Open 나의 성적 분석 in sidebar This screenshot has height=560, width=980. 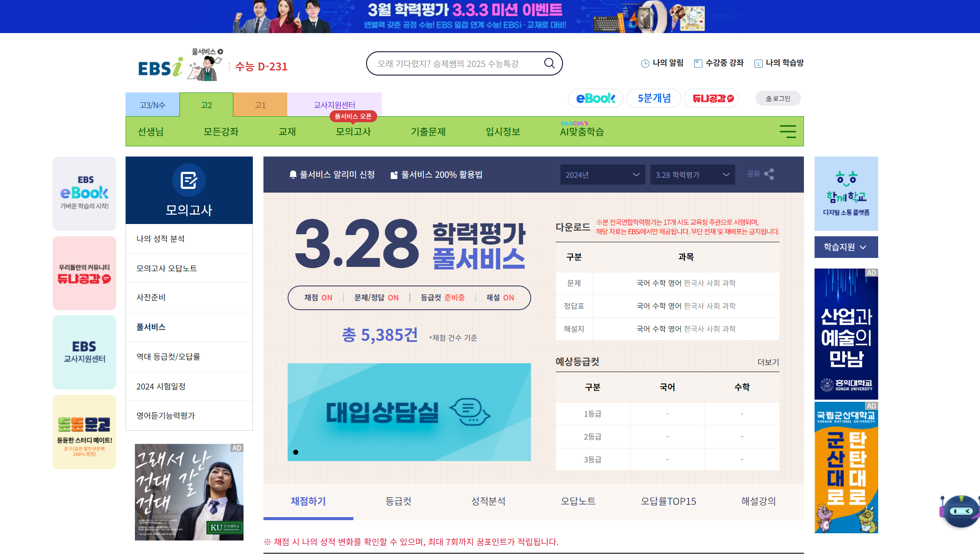point(189,239)
